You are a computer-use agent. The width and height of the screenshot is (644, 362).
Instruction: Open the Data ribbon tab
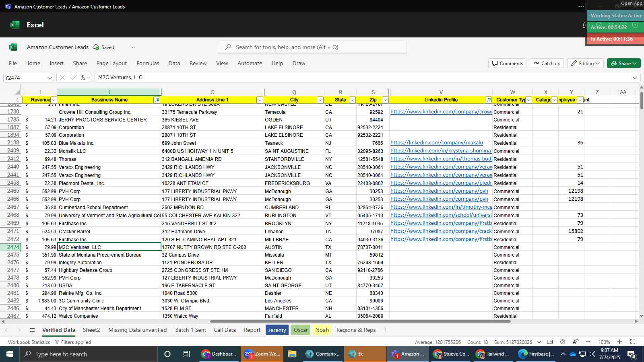pos(174,63)
